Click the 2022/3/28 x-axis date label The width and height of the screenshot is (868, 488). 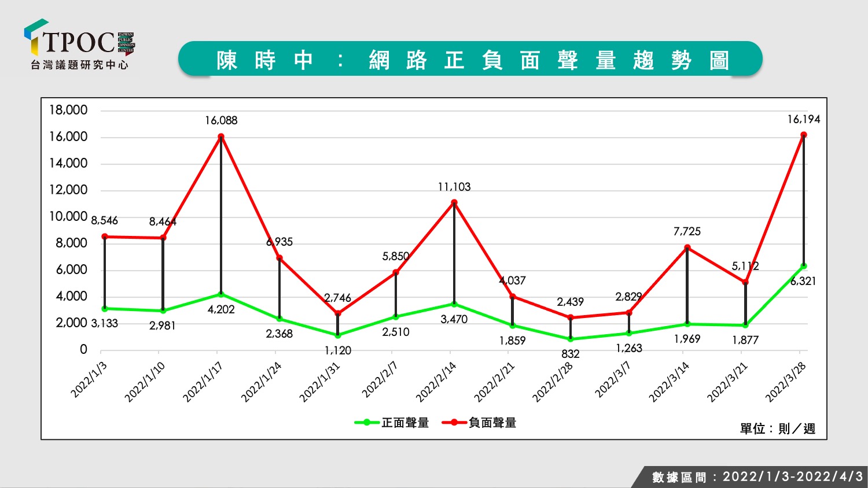tap(786, 382)
